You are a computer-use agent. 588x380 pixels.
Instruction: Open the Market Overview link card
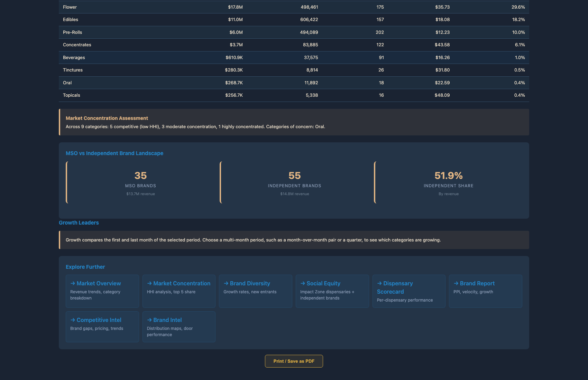tap(102, 291)
